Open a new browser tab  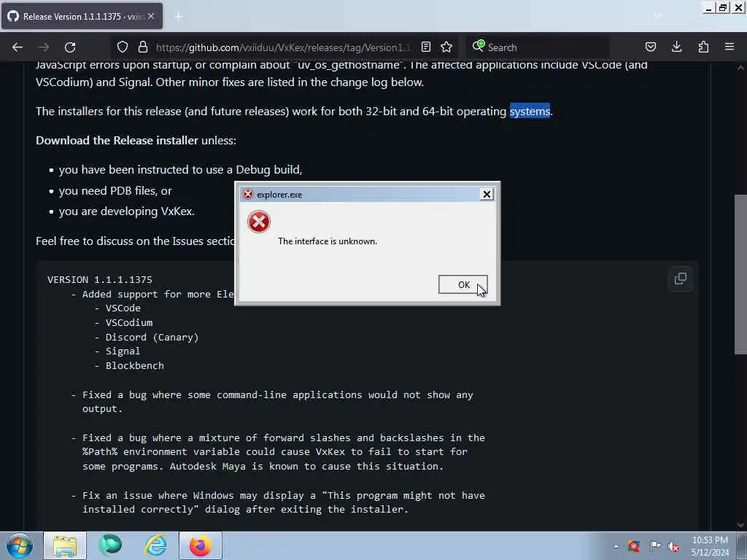tap(178, 17)
